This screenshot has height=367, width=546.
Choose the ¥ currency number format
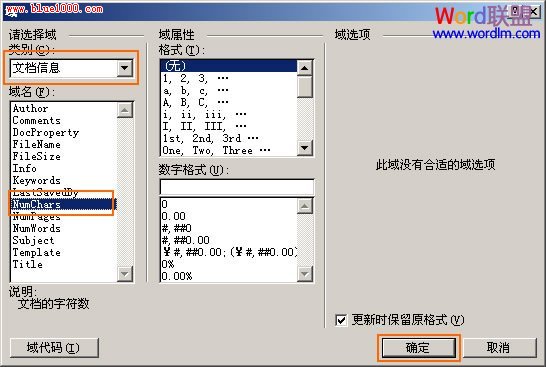coord(229,252)
